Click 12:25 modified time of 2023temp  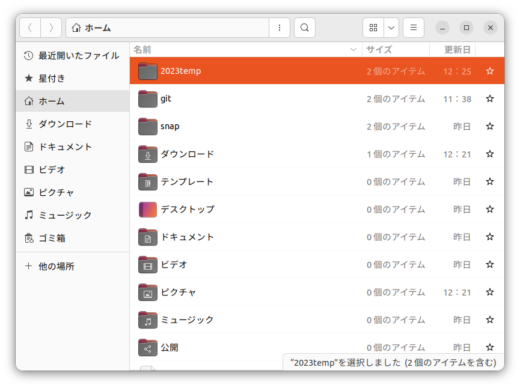pyautogui.click(x=457, y=71)
